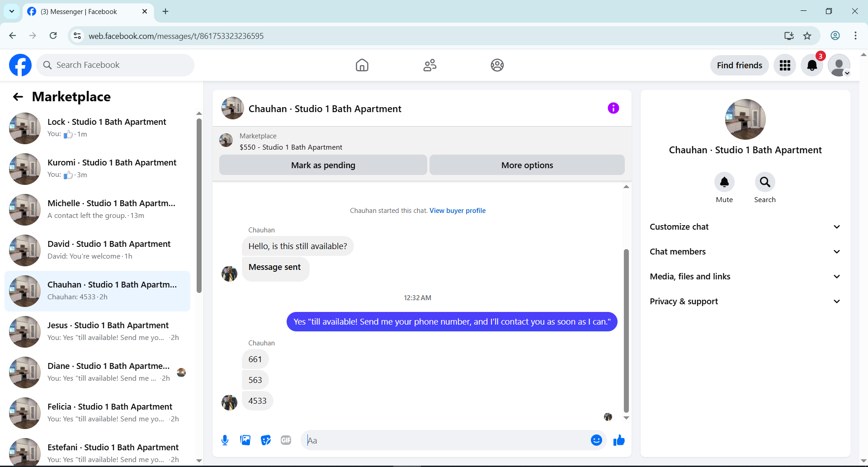Viewport: 868px width, 467px height.
Task: Click the purple conversation information icon
Action: (613, 108)
